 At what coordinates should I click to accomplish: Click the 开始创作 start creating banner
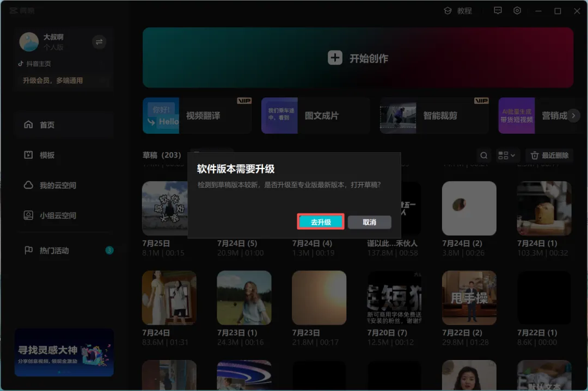click(358, 58)
